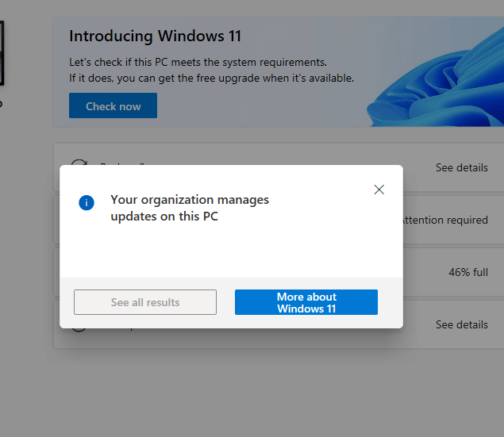Image resolution: width=504 pixels, height=437 pixels.
Task: Click the dialog's gray footer between buttons
Action: [225, 302]
